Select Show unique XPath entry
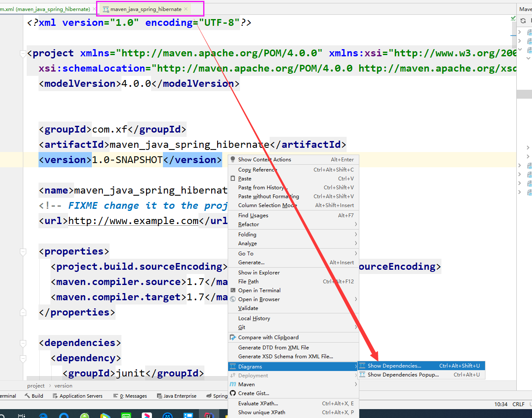The image size is (532, 418). pyautogui.click(x=293, y=412)
